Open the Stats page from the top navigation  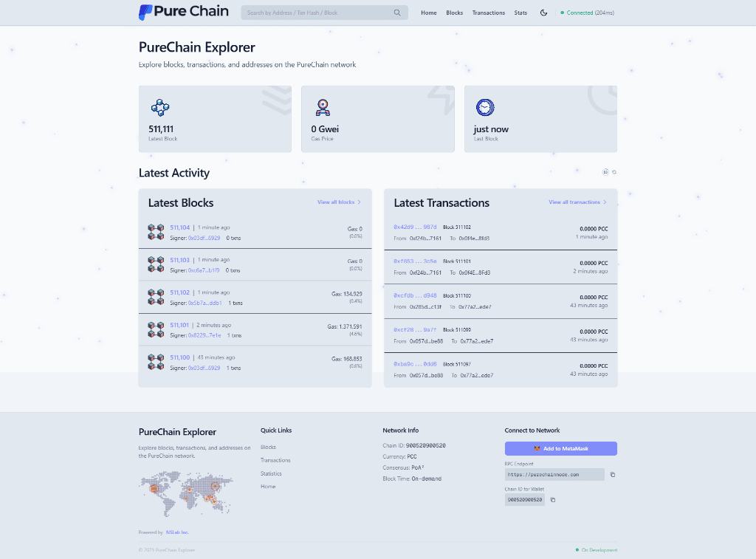coord(520,13)
